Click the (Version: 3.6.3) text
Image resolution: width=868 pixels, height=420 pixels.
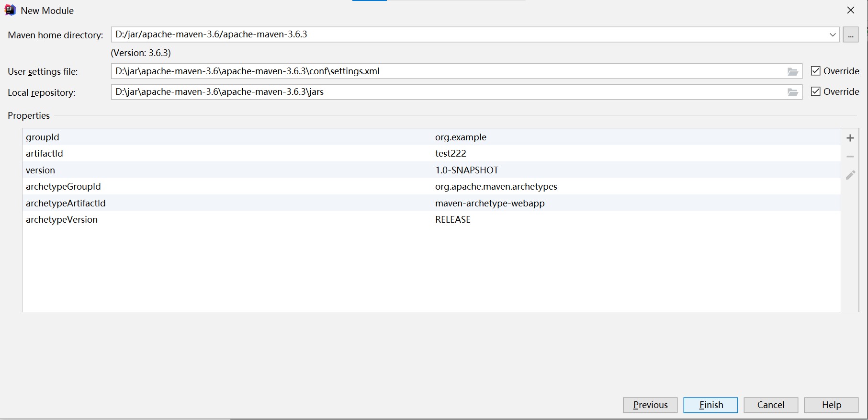(141, 53)
